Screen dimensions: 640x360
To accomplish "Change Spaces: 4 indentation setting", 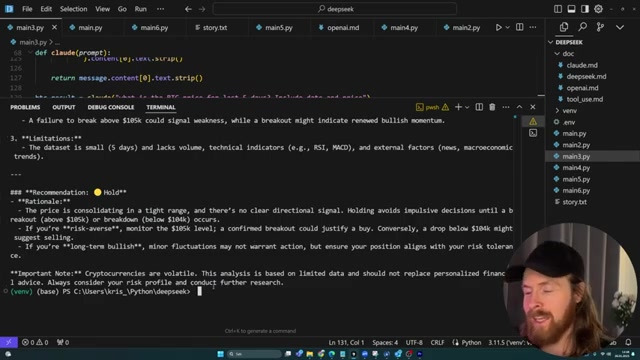I will point(385,342).
